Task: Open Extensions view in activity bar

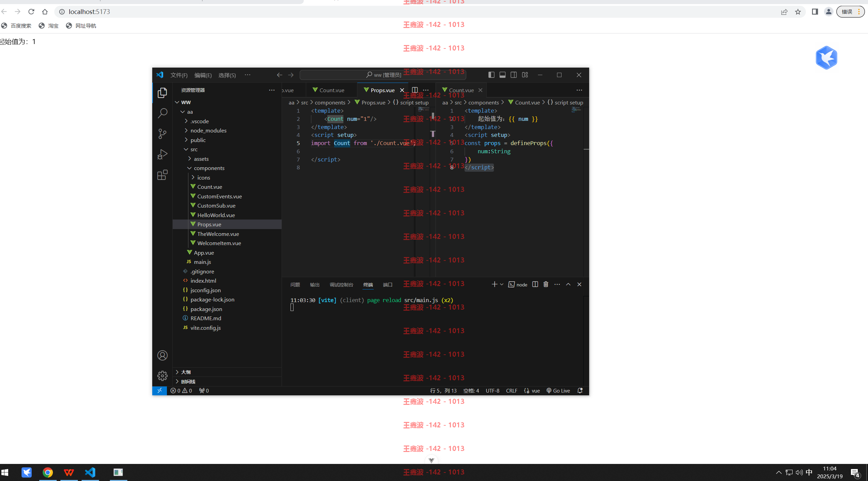Action: [162, 175]
